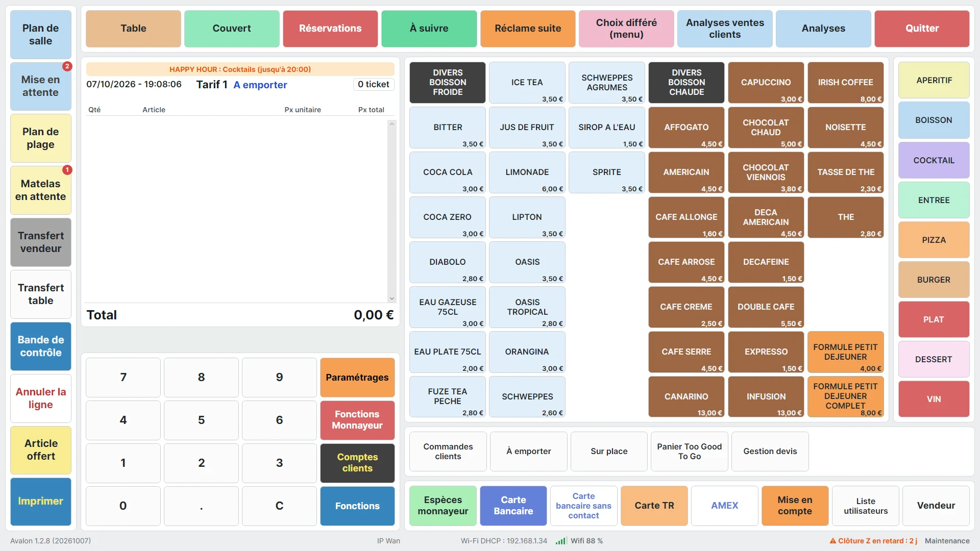Select the APERITIF category

(934, 80)
